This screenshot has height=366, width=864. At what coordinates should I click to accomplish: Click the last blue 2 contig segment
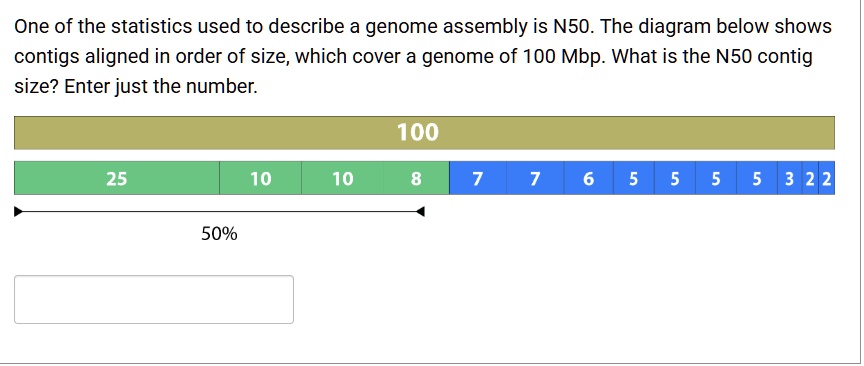827,178
